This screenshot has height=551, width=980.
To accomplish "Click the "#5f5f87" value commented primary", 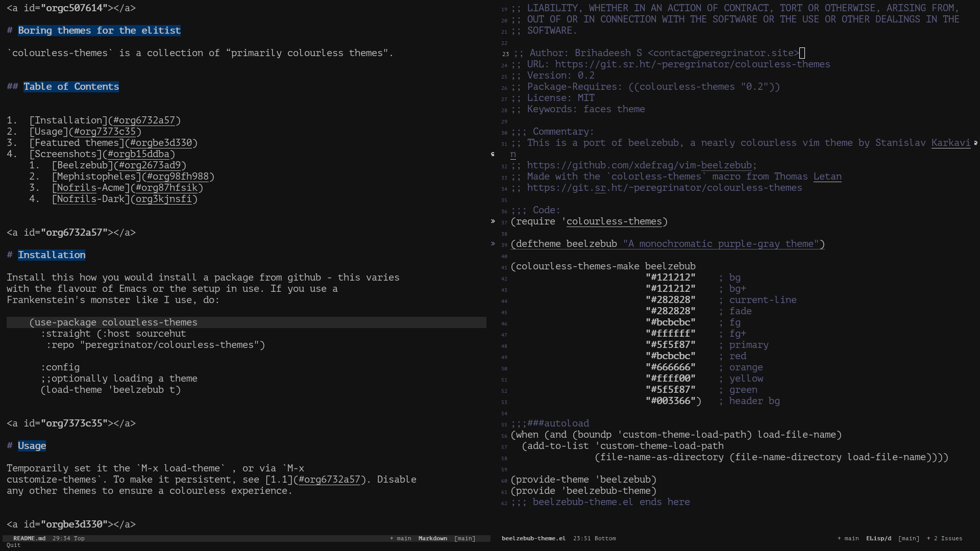I will click(670, 345).
